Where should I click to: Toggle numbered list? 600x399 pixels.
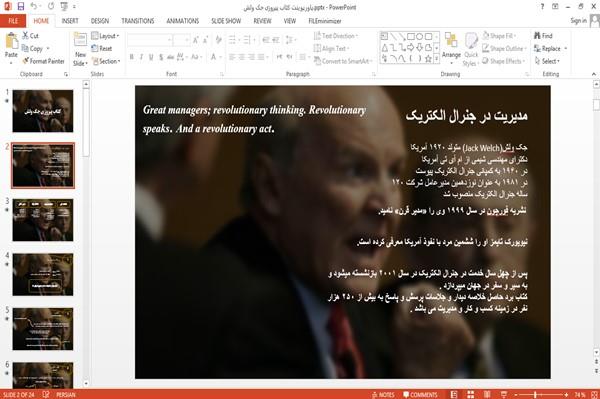coord(248,40)
